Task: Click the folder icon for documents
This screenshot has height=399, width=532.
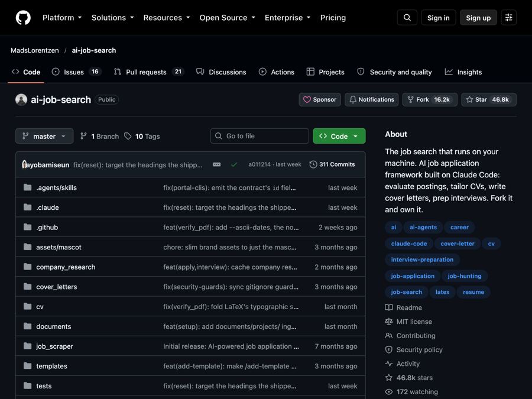Action: (x=27, y=326)
